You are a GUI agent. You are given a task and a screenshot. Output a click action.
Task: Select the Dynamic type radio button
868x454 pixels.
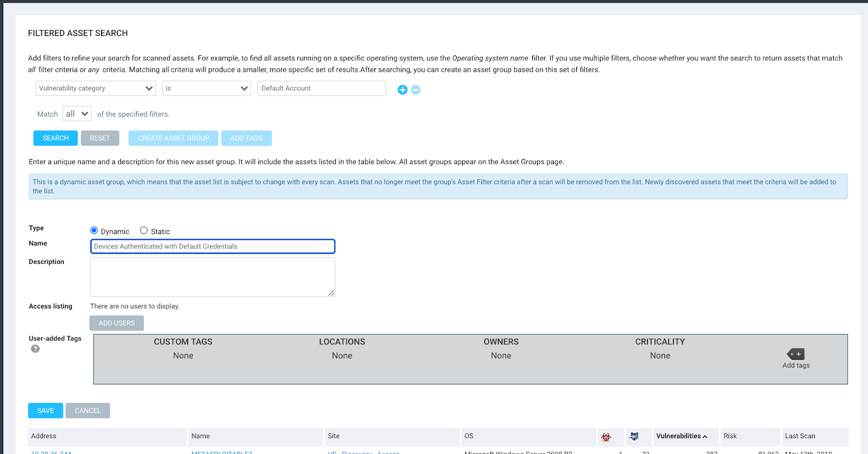94,230
